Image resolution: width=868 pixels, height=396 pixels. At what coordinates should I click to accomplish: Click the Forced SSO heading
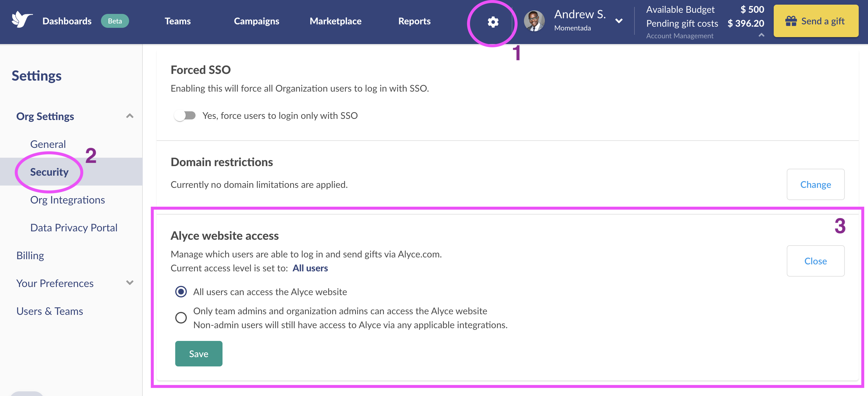(x=200, y=70)
